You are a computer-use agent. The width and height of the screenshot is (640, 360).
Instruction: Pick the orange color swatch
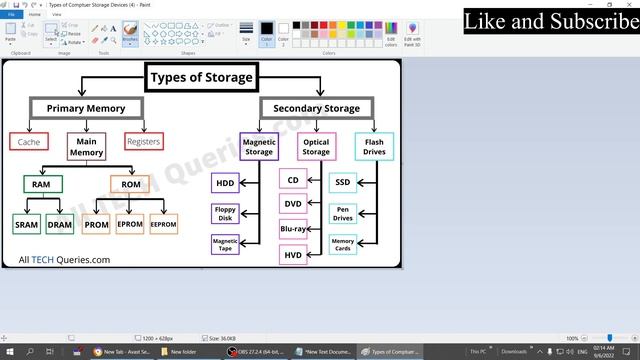[333, 25]
